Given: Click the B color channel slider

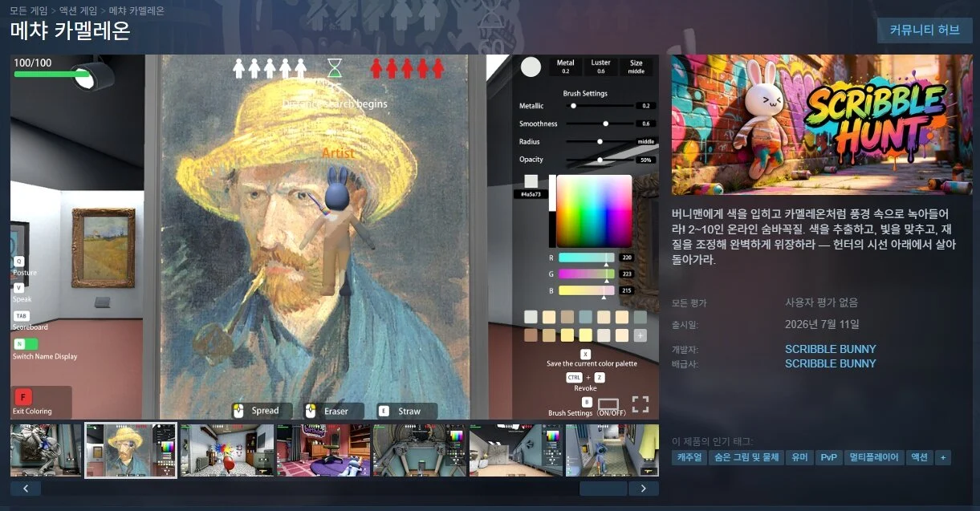Looking at the screenshot, I should click(x=587, y=290).
